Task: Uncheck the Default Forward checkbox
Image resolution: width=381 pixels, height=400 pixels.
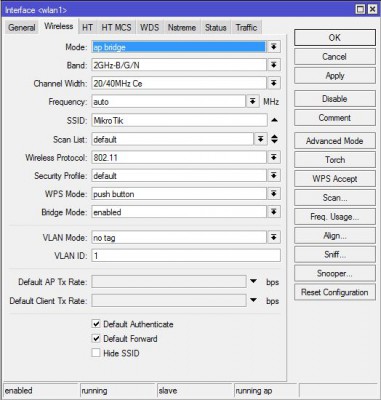Action: pos(96,339)
